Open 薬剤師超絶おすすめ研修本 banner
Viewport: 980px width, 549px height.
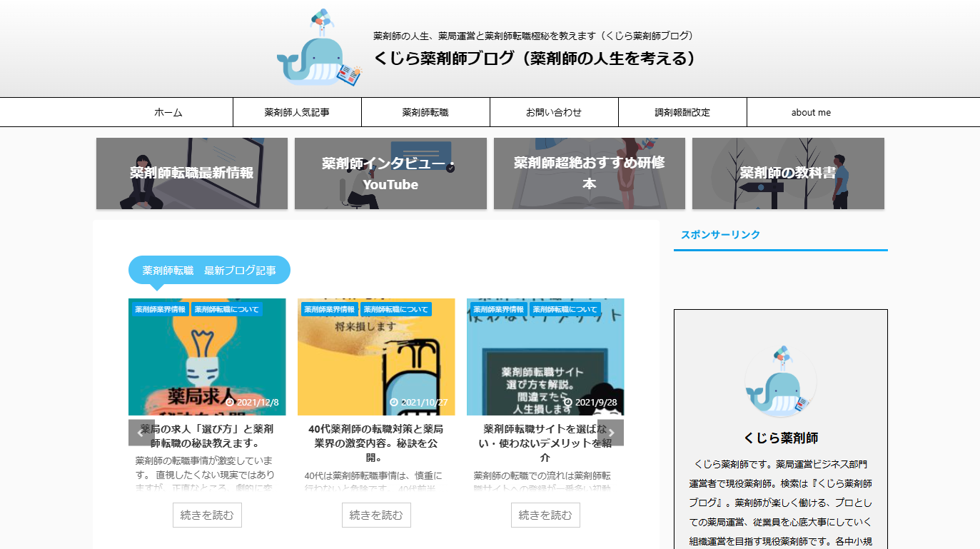click(590, 173)
